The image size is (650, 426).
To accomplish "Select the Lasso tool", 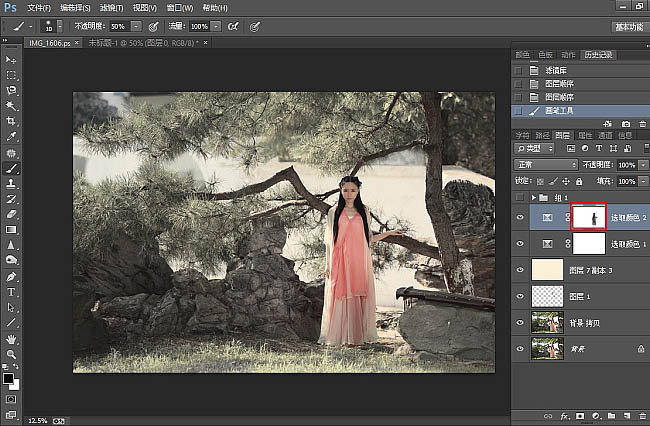I will point(12,90).
